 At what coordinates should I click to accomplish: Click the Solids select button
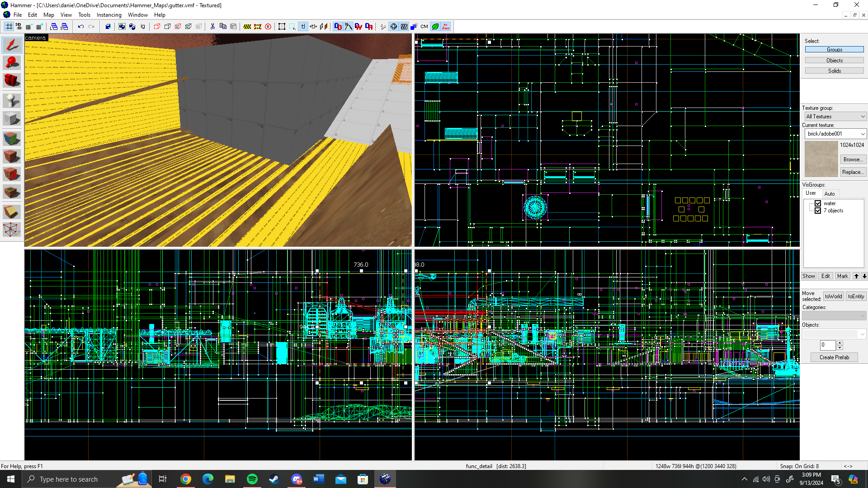tap(834, 71)
